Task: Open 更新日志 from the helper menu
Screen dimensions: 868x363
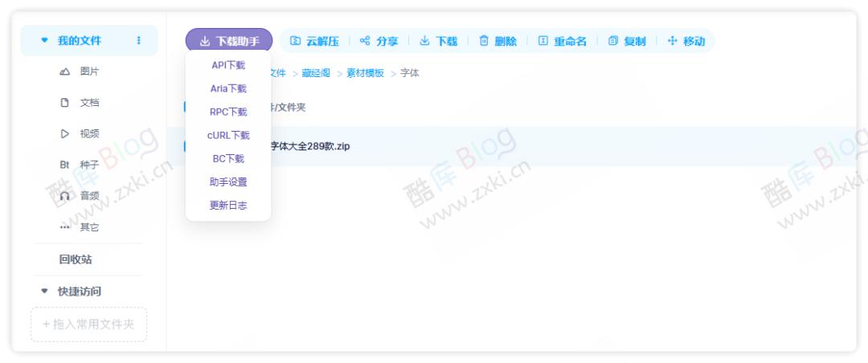Action: (x=228, y=206)
